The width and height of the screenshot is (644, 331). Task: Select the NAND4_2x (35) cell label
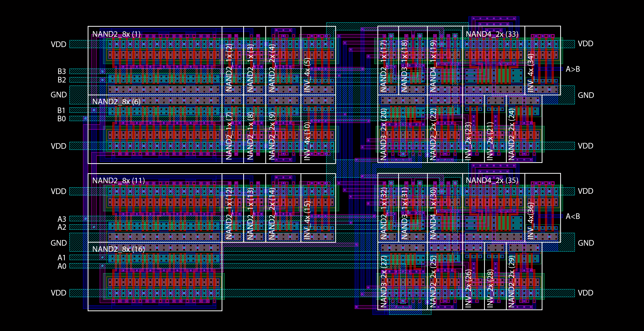coord(492,180)
